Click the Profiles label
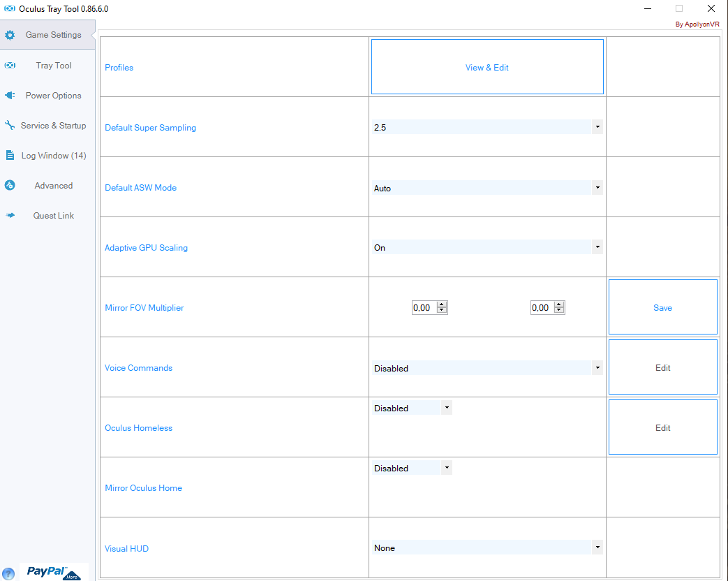 (119, 67)
